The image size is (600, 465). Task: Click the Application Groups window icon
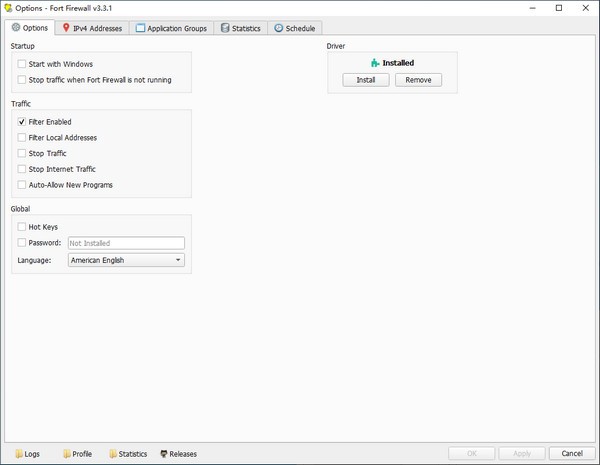(x=140, y=28)
